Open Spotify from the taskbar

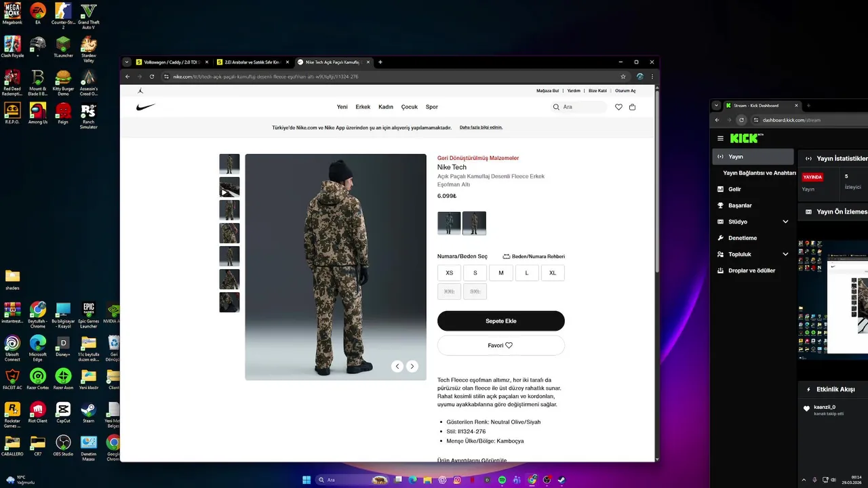[502, 480]
